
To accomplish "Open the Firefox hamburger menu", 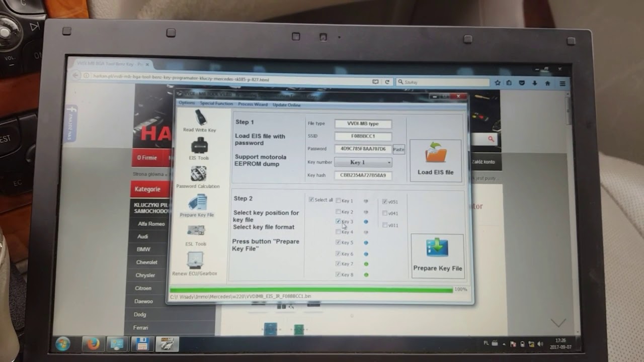I will coord(562,83).
